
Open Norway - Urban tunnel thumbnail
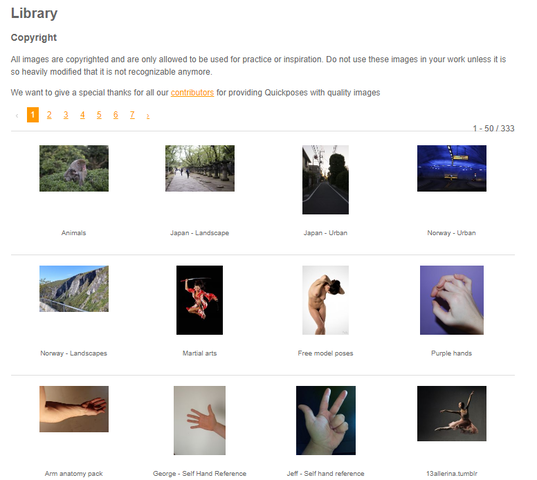tap(452, 168)
